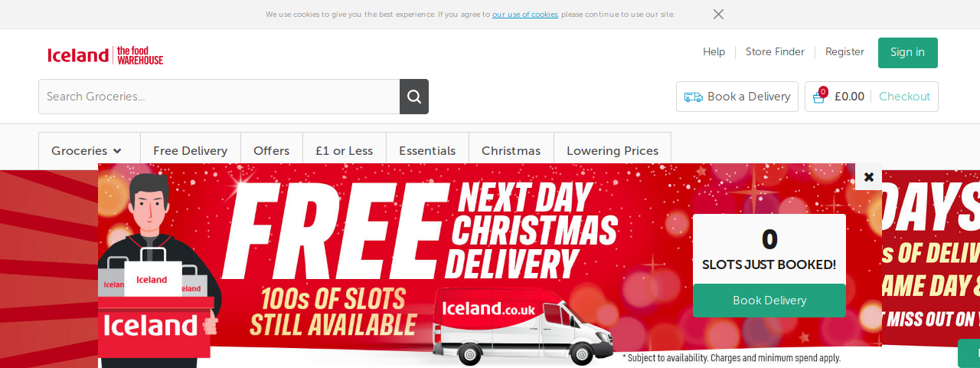The height and width of the screenshot is (368, 980).
Task: Focus the Search Groceries input field
Action: pos(219,97)
